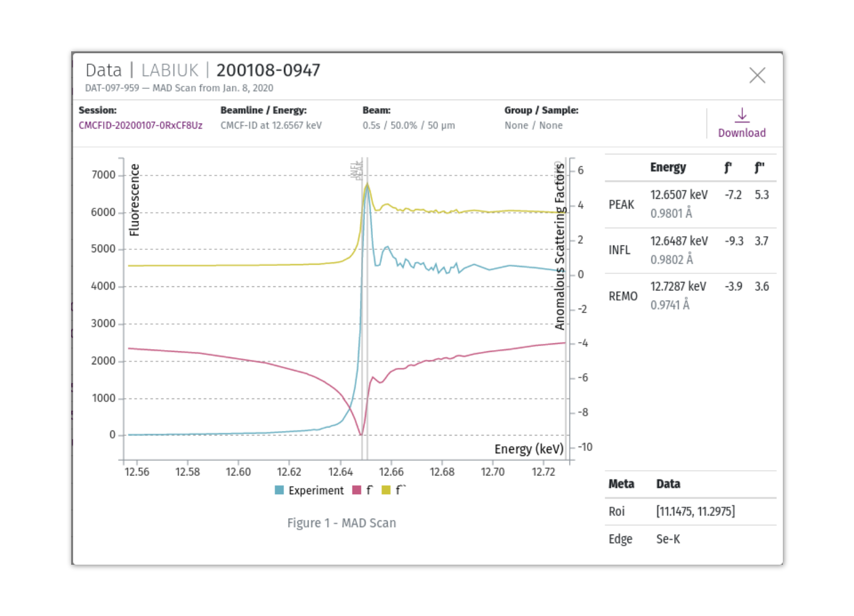854x616 pixels.
Task: Click the Meta column header
Action: point(621,484)
